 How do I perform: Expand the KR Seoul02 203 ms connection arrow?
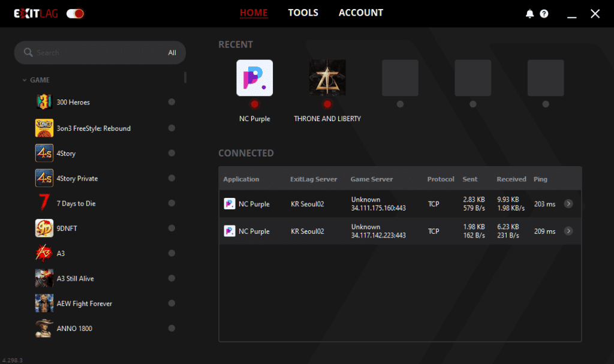568,204
